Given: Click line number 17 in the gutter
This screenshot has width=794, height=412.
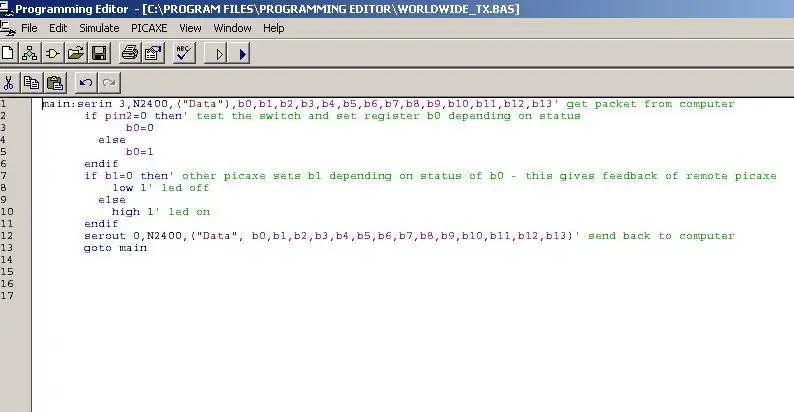Looking at the screenshot, I should [x=7, y=296].
